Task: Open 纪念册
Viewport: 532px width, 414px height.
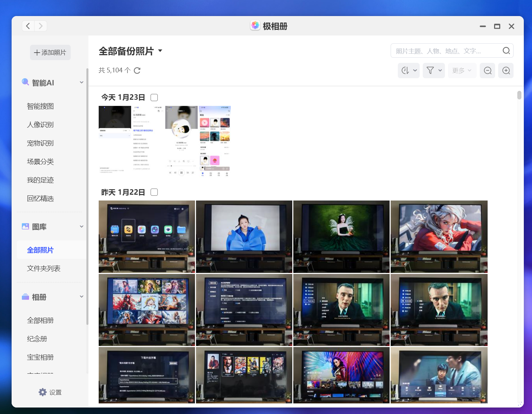Action: pos(37,339)
